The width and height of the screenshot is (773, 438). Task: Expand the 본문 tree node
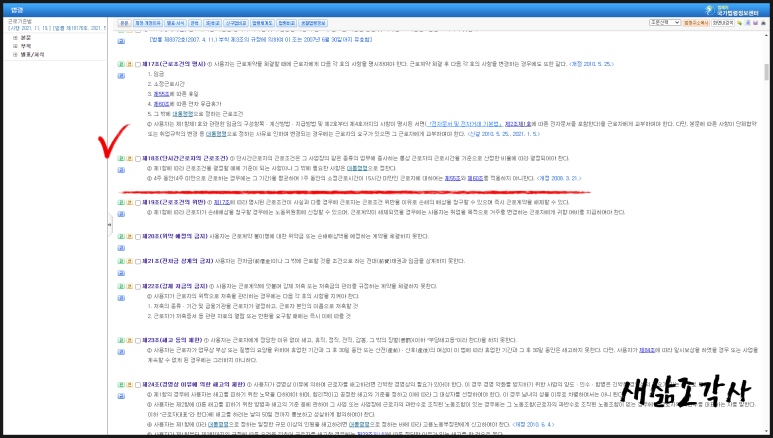15,37
